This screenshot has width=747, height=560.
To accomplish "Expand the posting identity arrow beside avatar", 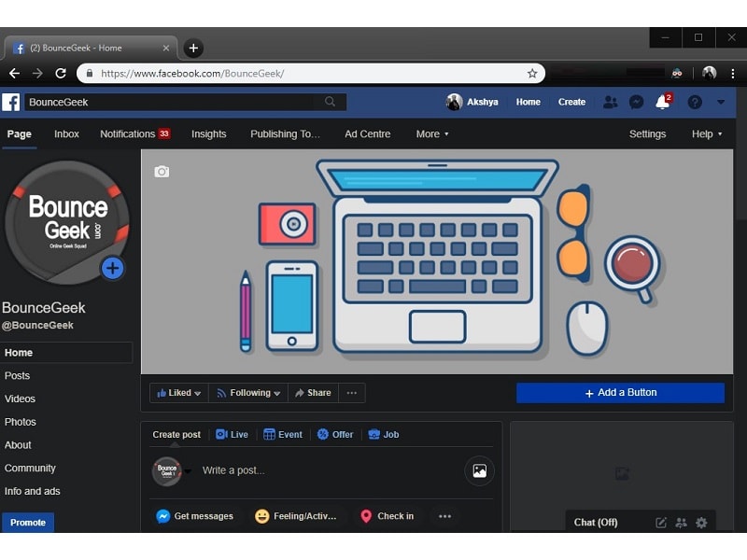I will tap(188, 471).
